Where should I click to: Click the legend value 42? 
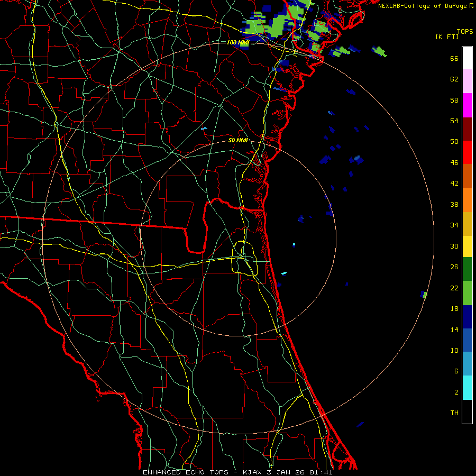[454, 184]
